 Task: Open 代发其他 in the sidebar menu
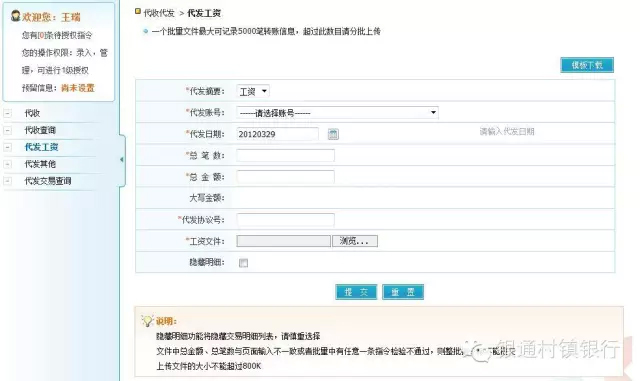tap(40, 164)
